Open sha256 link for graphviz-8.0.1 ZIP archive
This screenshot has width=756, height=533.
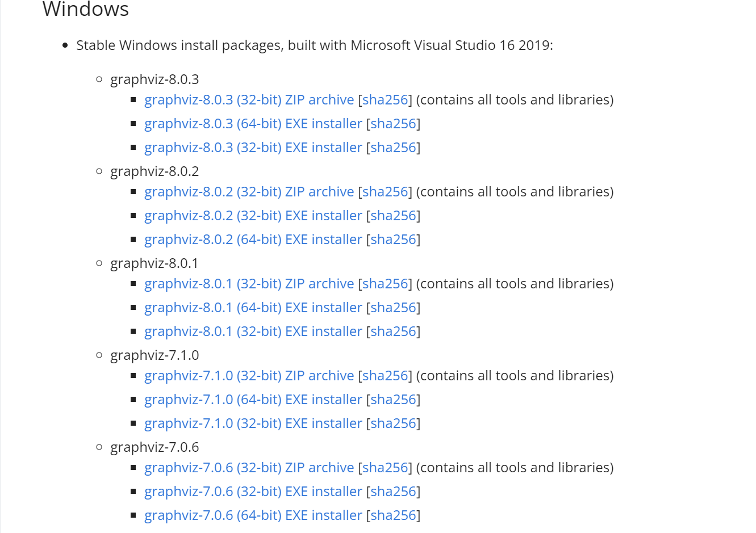[385, 284]
